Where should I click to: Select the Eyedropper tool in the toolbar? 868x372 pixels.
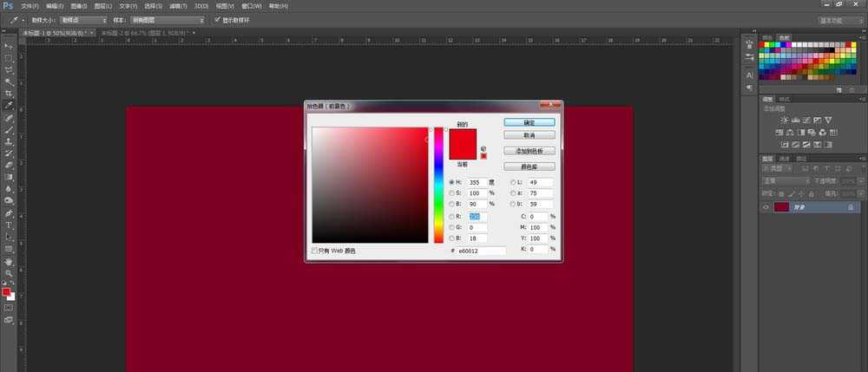click(x=9, y=105)
